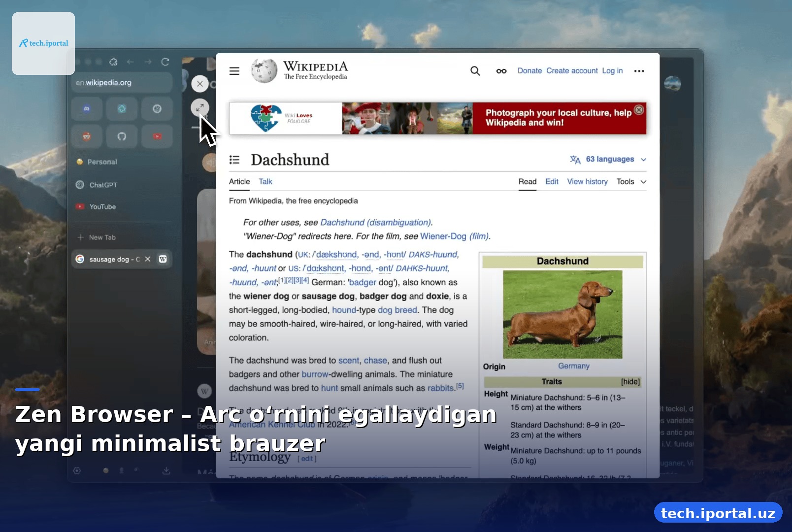
Task: Click the Wikipedia favicon on sausage dog tab
Action: (163, 259)
